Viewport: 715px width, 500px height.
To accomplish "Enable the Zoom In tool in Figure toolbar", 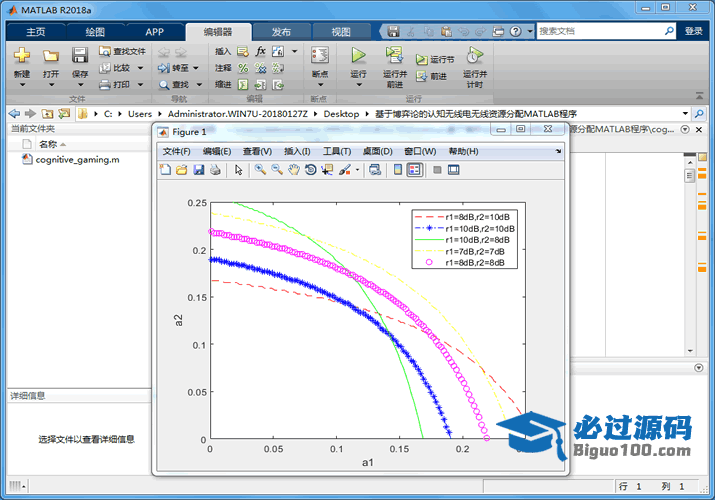I will click(260, 170).
